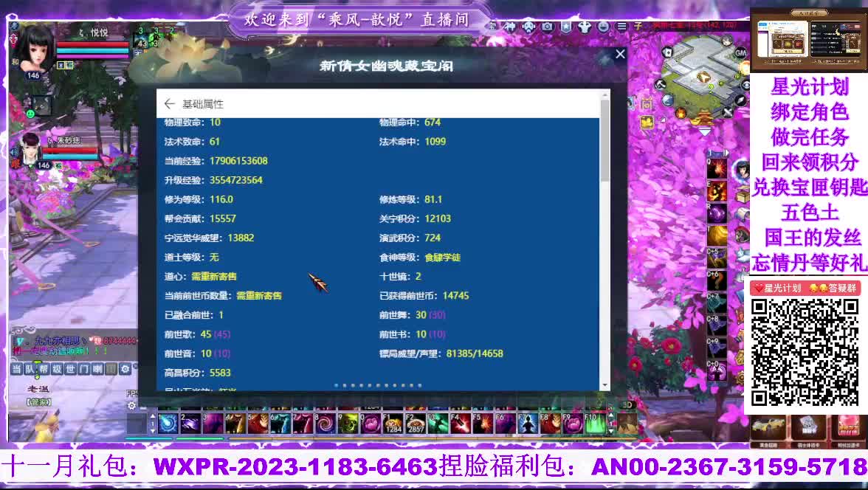Click the vertical scrollbar thumb of attribute panel
Image resolution: width=868 pixels, height=490 pixels.
click(x=605, y=141)
